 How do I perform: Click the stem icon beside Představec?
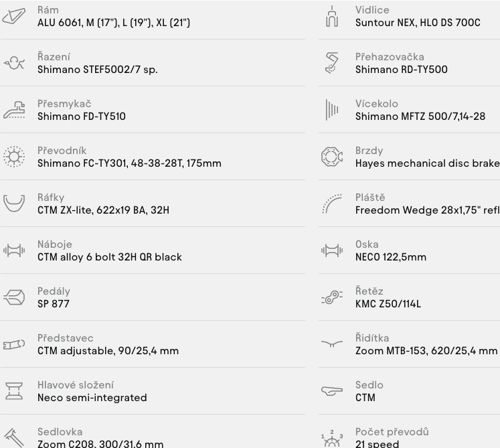13,344
